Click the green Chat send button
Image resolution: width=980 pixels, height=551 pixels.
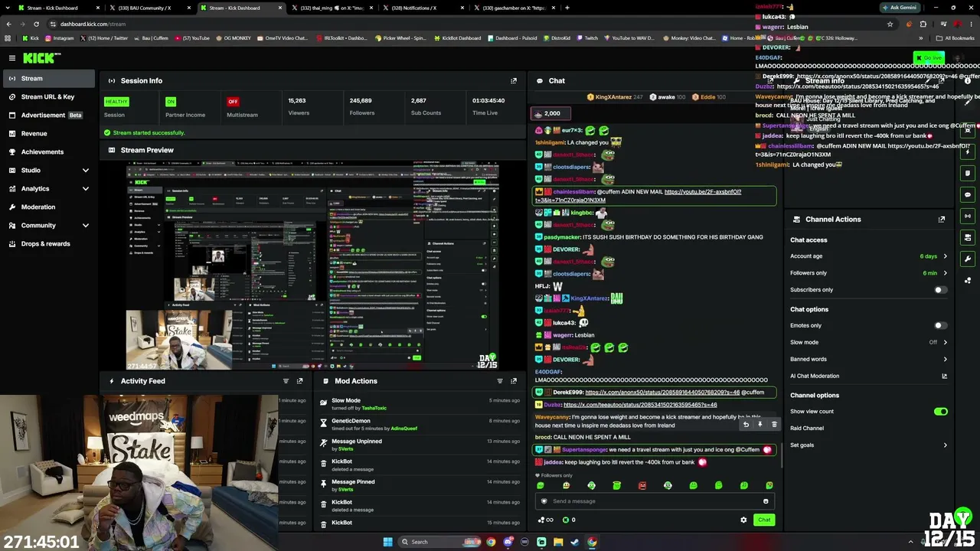pos(764,520)
